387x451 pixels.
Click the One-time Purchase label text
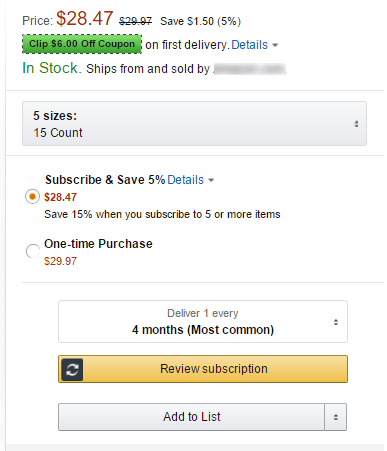tap(98, 244)
